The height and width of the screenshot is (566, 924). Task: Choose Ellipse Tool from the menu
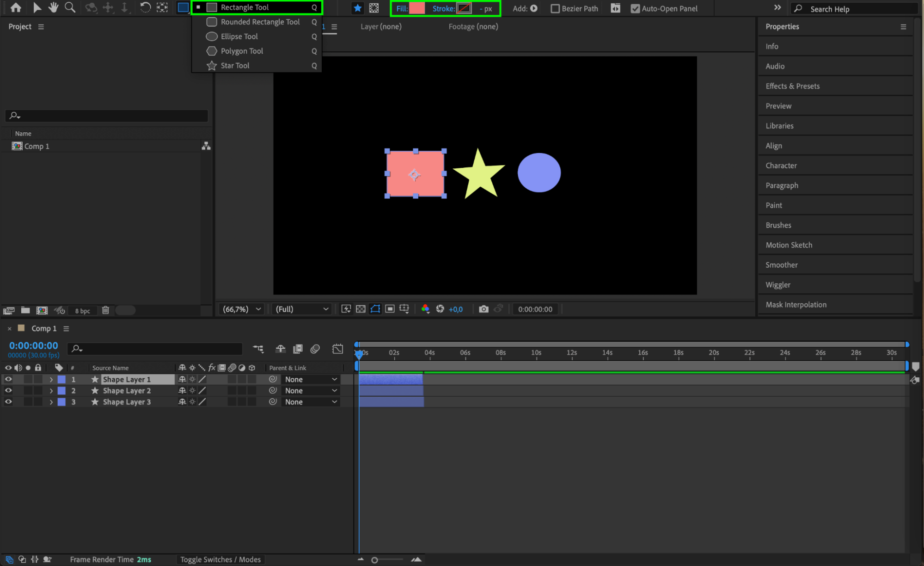coord(239,37)
